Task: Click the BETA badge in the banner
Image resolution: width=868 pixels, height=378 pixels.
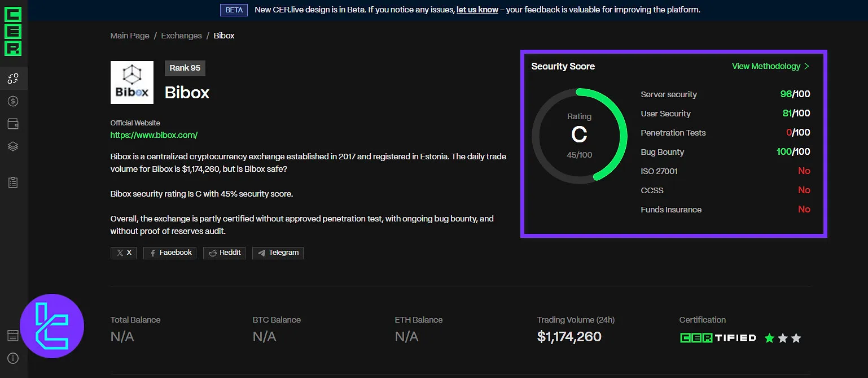Action: [x=234, y=10]
